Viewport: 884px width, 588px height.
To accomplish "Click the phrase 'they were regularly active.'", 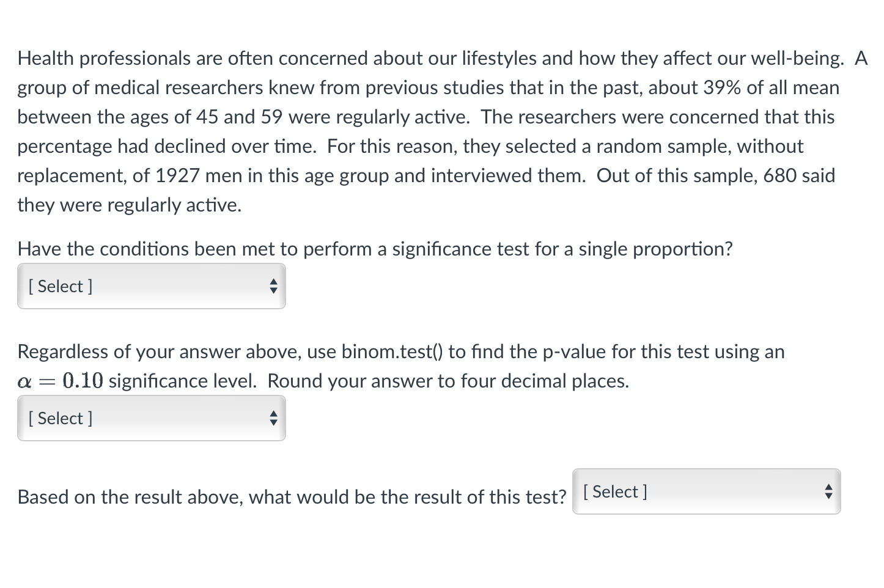I will [129, 205].
